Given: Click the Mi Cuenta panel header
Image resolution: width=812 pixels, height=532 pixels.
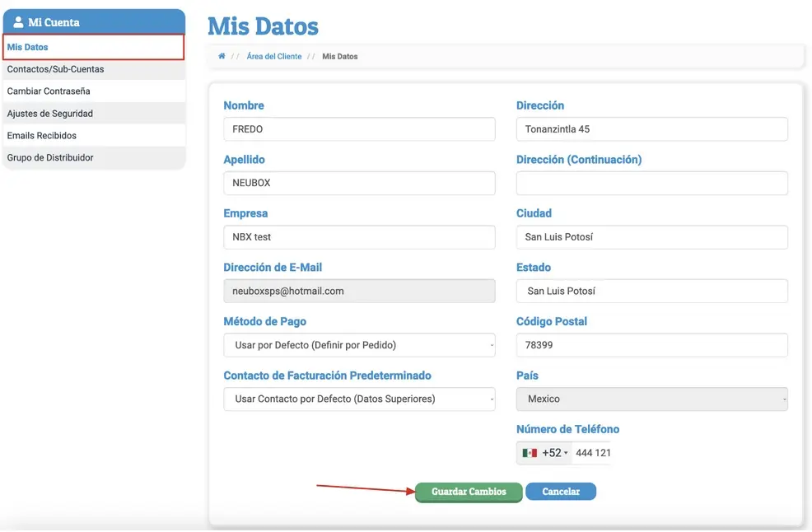Looking at the screenshot, I should tap(94, 21).
